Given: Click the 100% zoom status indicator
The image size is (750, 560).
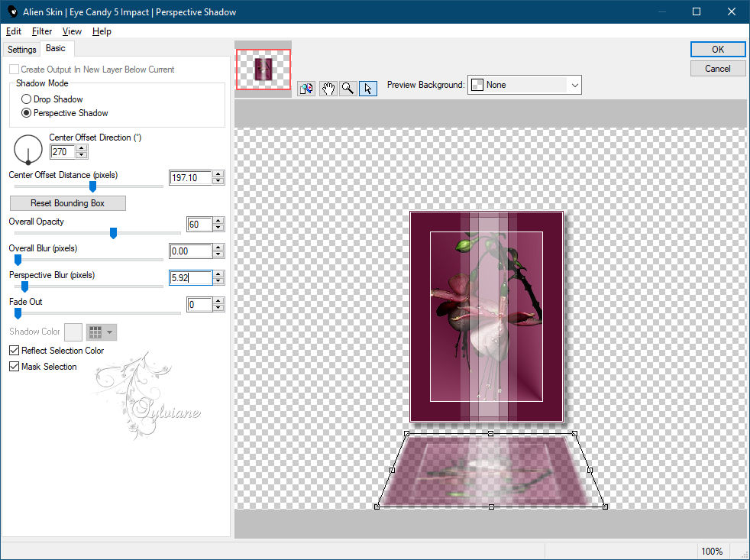Looking at the screenshot, I should point(711,552).
